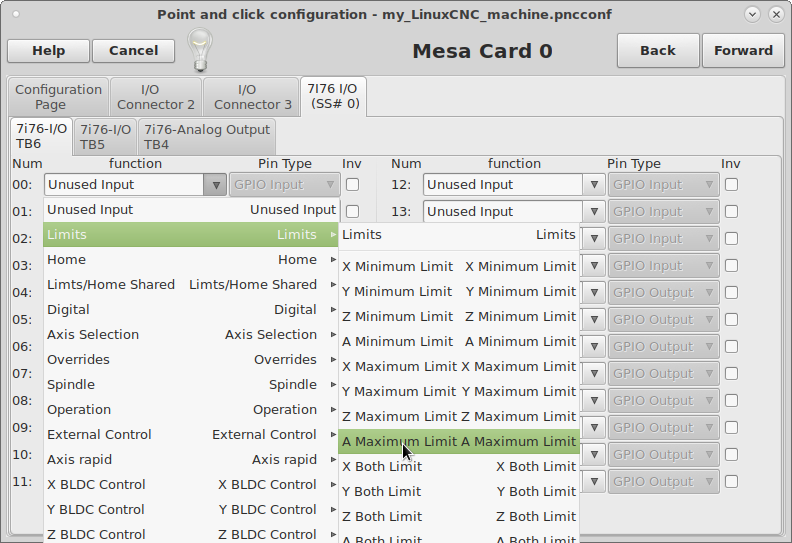
Task: Open the 7i76-I/O TB5 sub-tab
Action: pyautogui.click(x=106, y=137)
